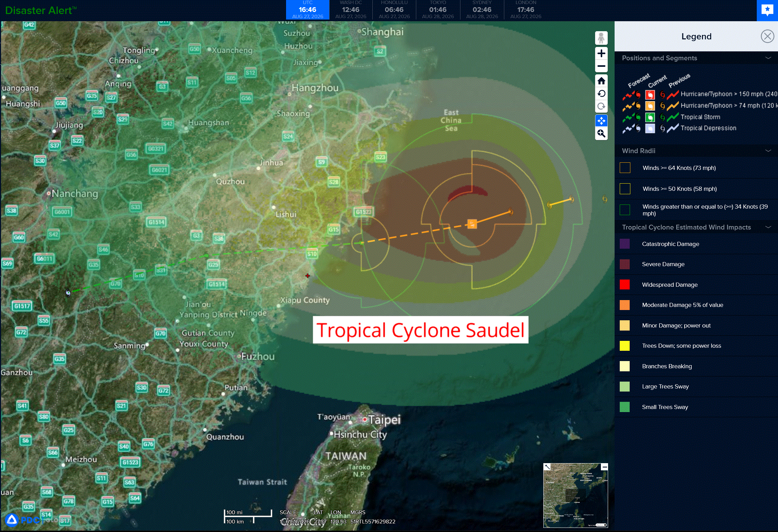Click the G1514 highway shield near Ningde
The image size is (778, 532).
point(217,284)
